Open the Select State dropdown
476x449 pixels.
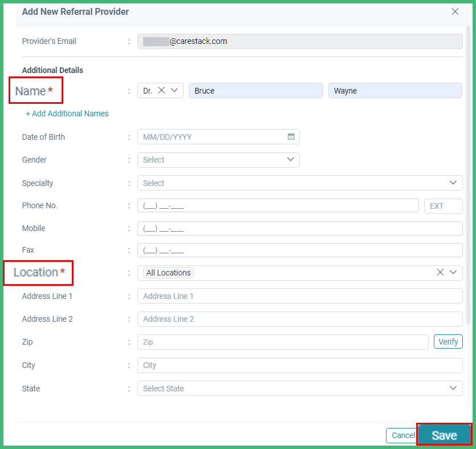click(299, 389)
